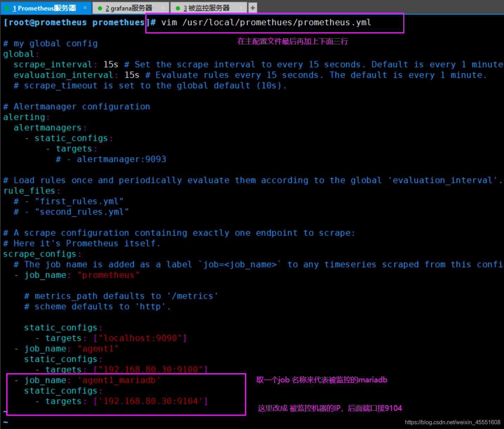Click the "first_rules.yml" line
Viewport: 504px width, 429px height.
coord(68,201)
